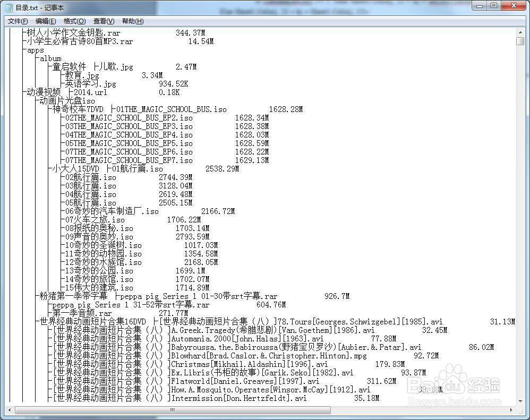530x420 pixels.
Task: Click the text 教育.jpg
Action: point(82,75)
